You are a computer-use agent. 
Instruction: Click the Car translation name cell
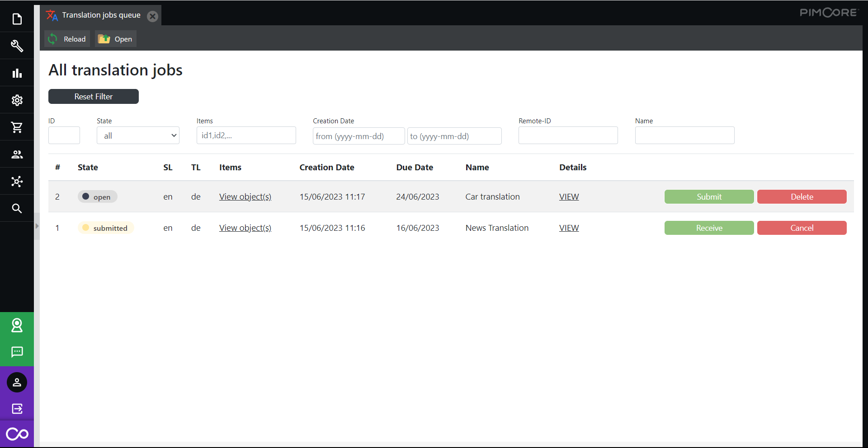tap(492, 196)
